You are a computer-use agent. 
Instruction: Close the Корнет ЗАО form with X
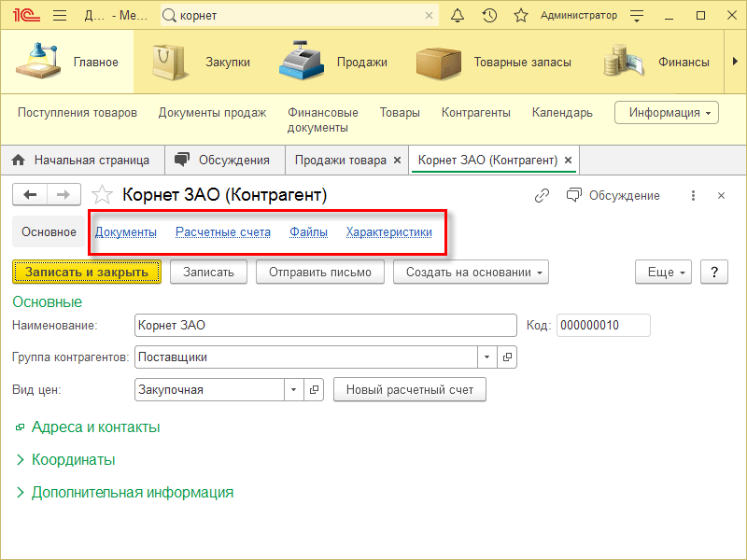(721, 195)
